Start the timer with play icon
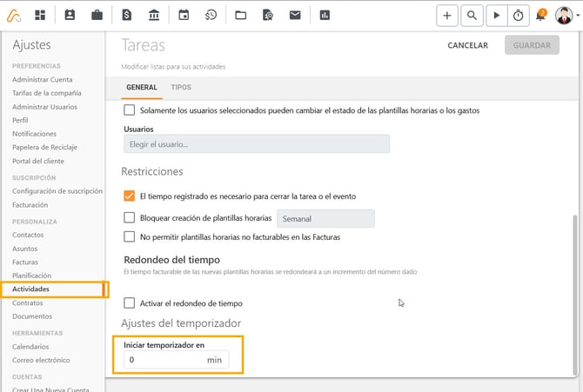 point(496,16)
